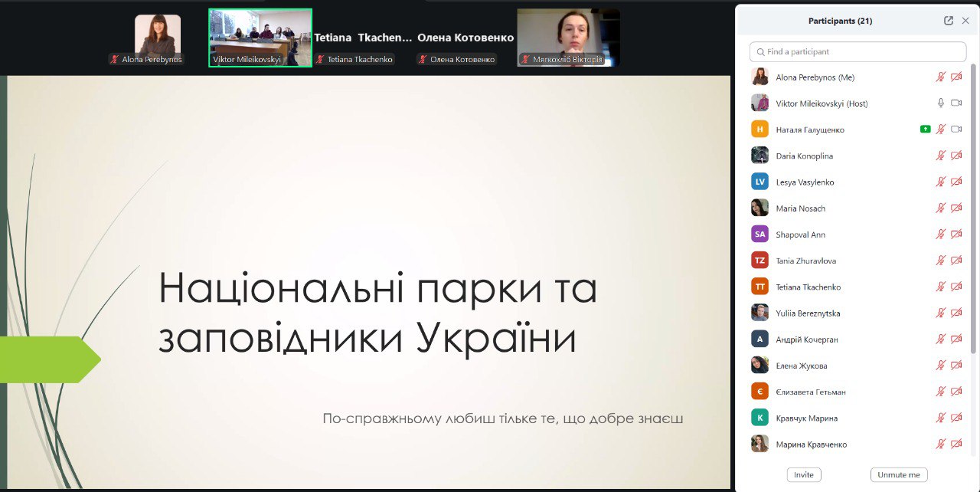
Task: Select Андрій Кочерган in participants list
Action: pyautogui.click(x=801, y=339)
